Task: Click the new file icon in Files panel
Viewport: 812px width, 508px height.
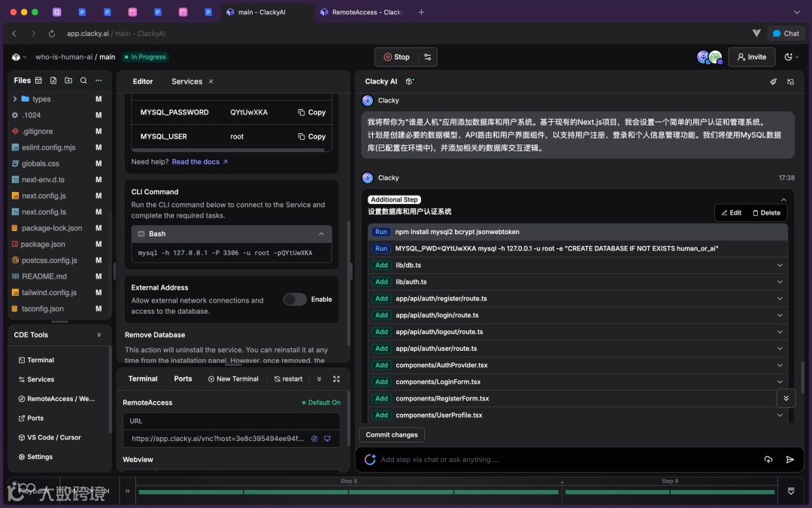Action: tap(53, 81)
